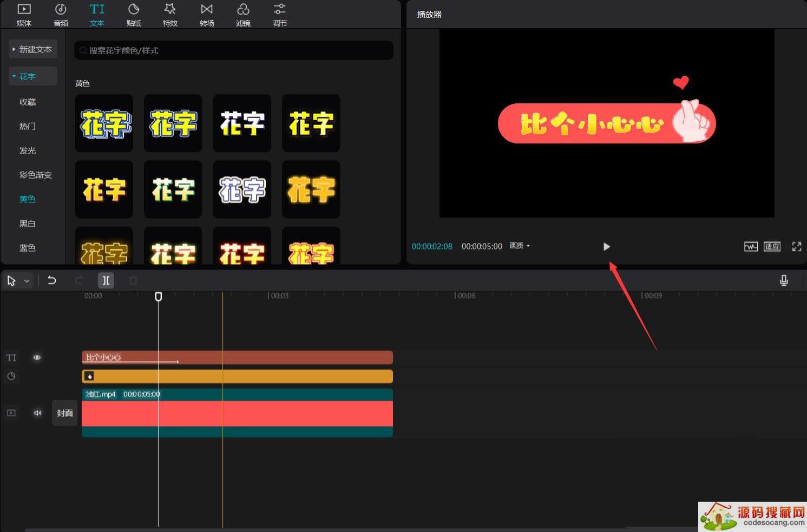Show the video scope waveform icon
This screenshot has height=532, width=807.
click(x=751, y=247)
